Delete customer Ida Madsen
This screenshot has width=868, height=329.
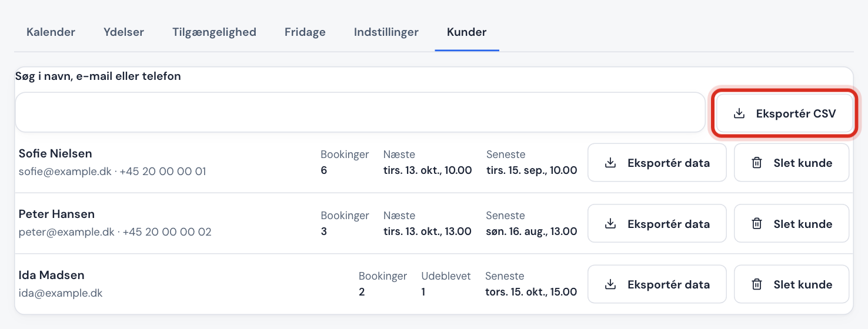point(792,284)
